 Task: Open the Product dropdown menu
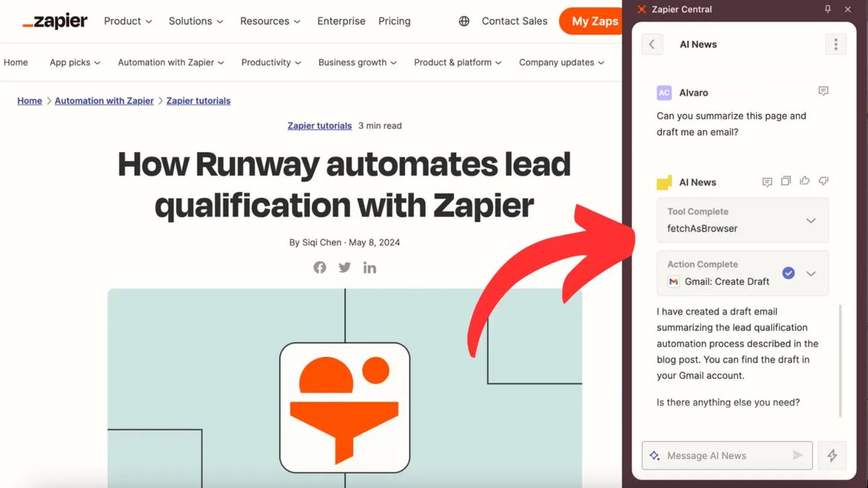[128, 21]
